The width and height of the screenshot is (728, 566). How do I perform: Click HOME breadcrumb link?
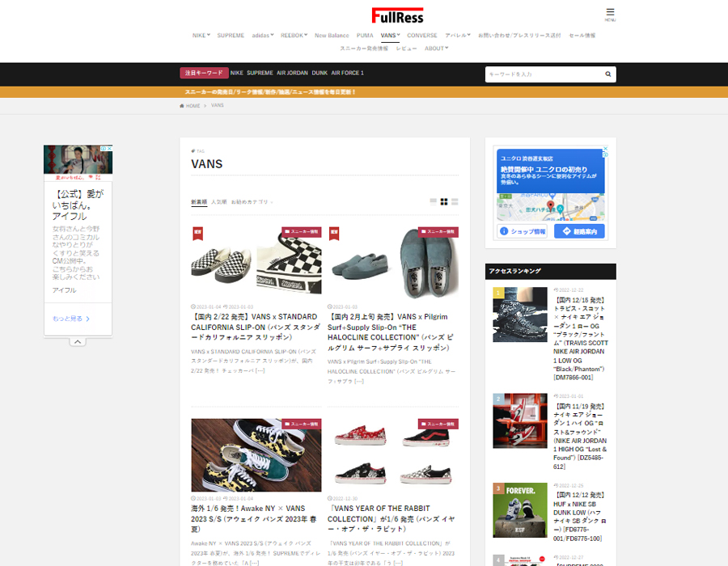click(191, 106)
